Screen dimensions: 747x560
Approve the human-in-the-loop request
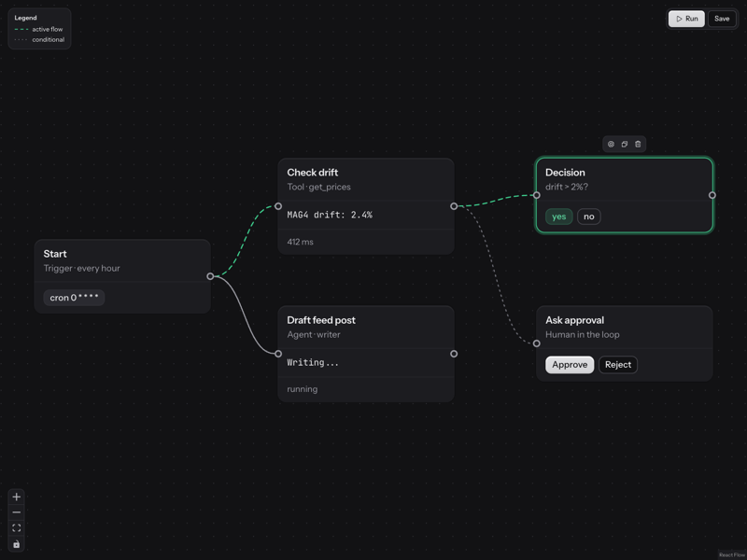click(570, 365)
